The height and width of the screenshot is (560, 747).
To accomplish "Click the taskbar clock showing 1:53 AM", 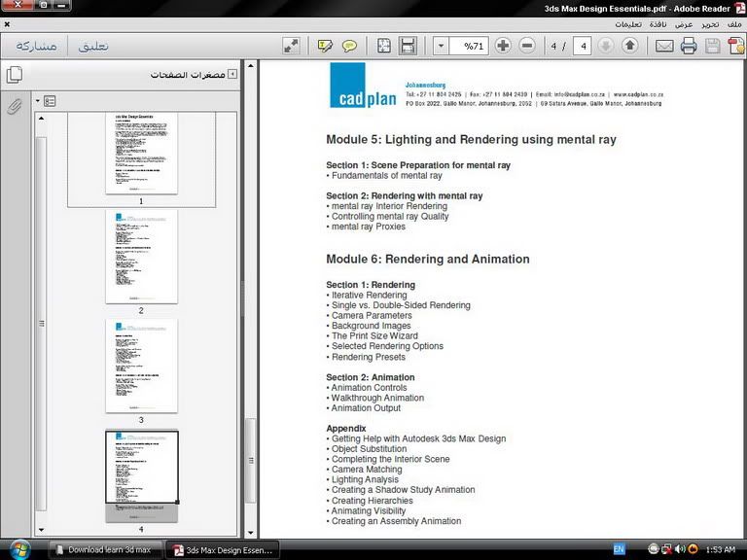I will coord(721,549).
